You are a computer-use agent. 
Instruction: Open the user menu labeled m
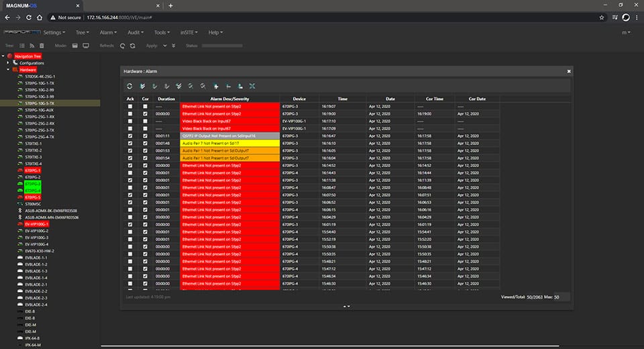click(x=626, y=32)
